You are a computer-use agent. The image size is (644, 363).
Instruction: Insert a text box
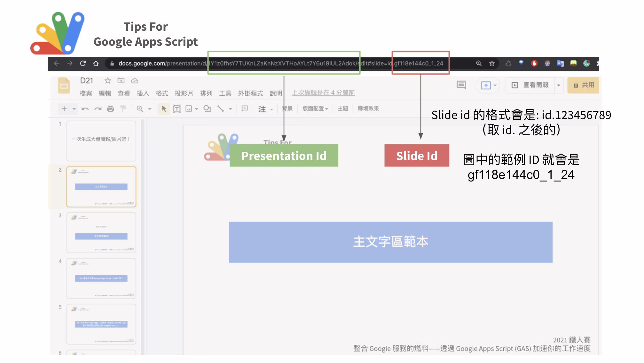(177, 109)
